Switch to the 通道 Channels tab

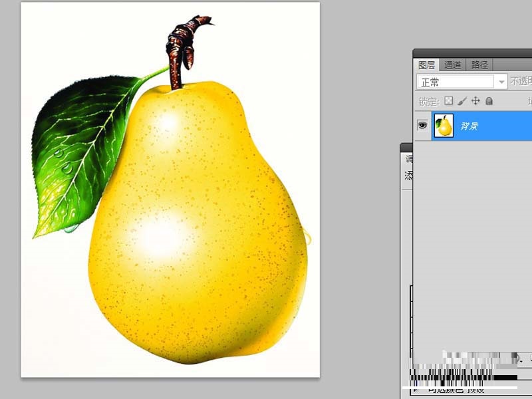[452, 65]
